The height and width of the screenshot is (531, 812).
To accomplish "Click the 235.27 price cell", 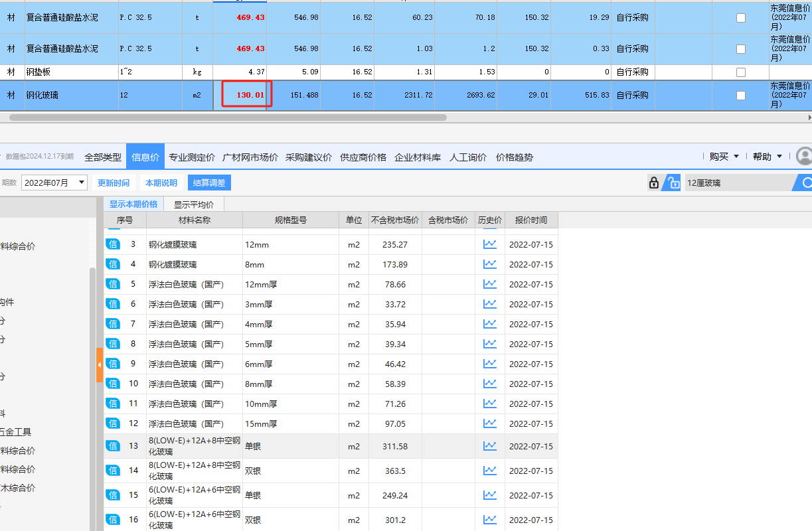I will [x=395, y=244].
